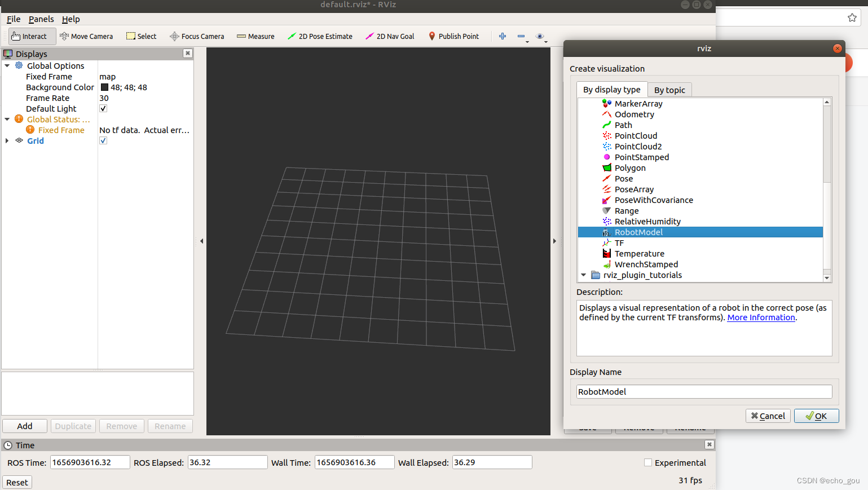Click the blue plus add-tool icon

(x=503, y=36)
